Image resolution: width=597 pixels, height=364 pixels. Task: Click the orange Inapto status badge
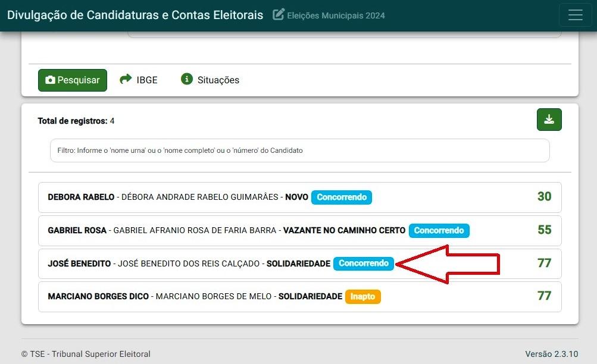pyautogui.click(x=363, y=296)
